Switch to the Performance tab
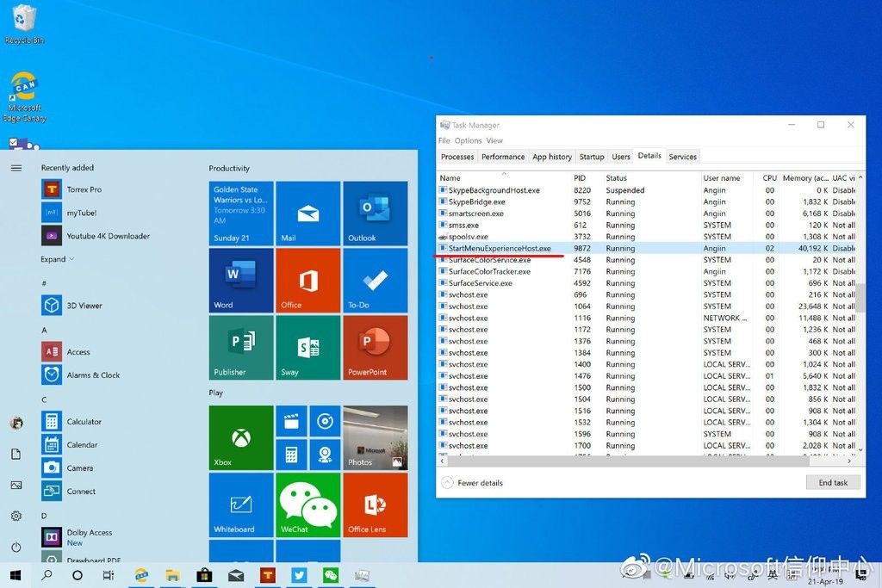Viewport: 882px width, 588px height. pyautogui.click(x=503, y=157)
